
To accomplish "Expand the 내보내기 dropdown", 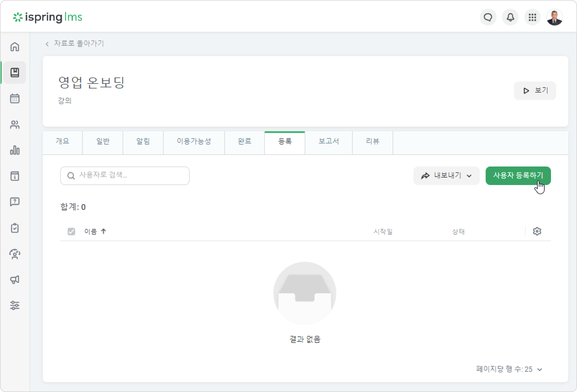I will click(446, 176).
